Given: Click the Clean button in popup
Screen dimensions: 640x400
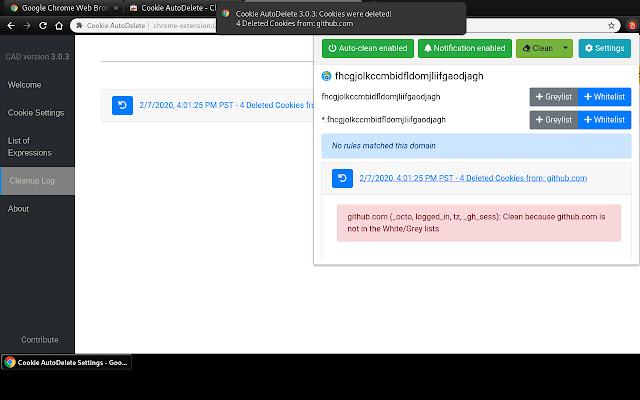Looking at the screenshot, I should (538, 48).
